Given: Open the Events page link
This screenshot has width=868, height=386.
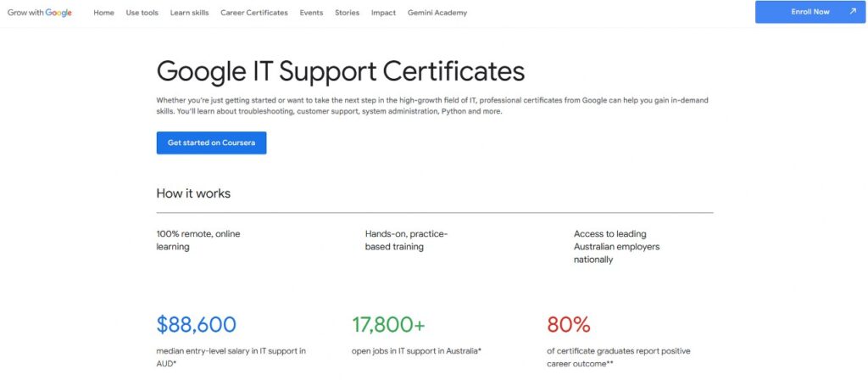Looking at the screenshot, I should click(x=311, y=13).
